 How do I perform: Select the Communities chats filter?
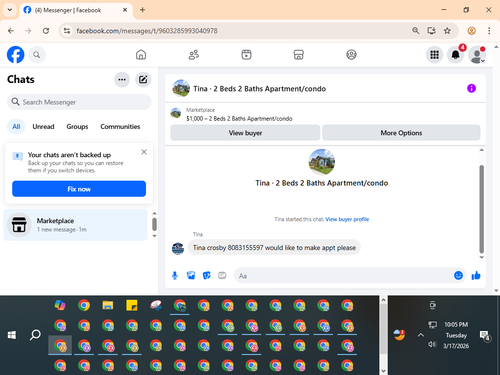pyautogui.click(x=120, y=127)
